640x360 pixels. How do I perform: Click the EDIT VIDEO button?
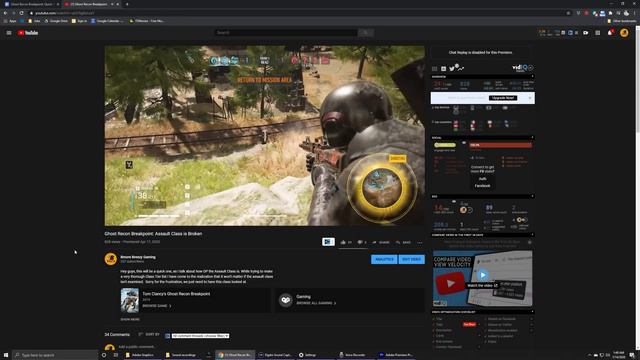pyautogui.click(x=411, y=259)
